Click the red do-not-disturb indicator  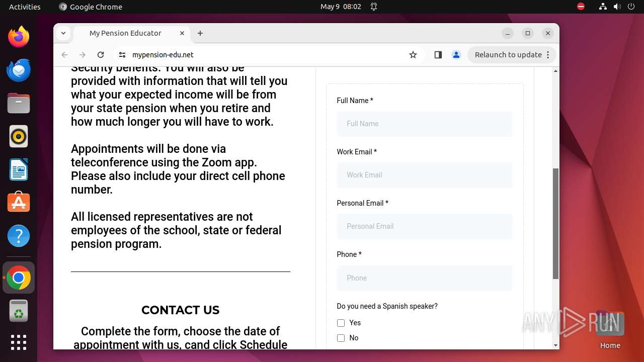coord(581,7)
